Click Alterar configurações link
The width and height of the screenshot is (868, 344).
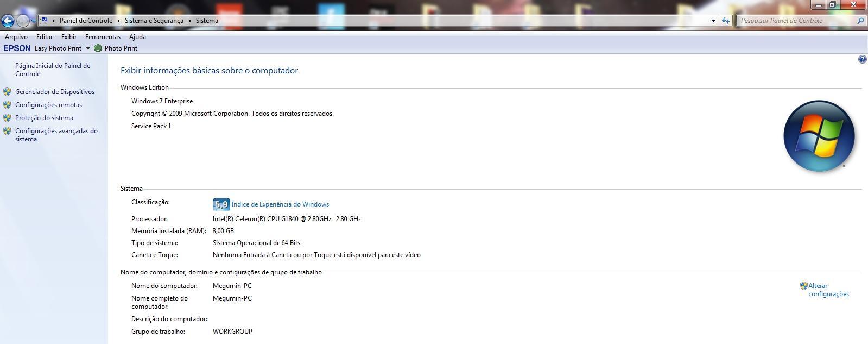click(x=828, y=290)
